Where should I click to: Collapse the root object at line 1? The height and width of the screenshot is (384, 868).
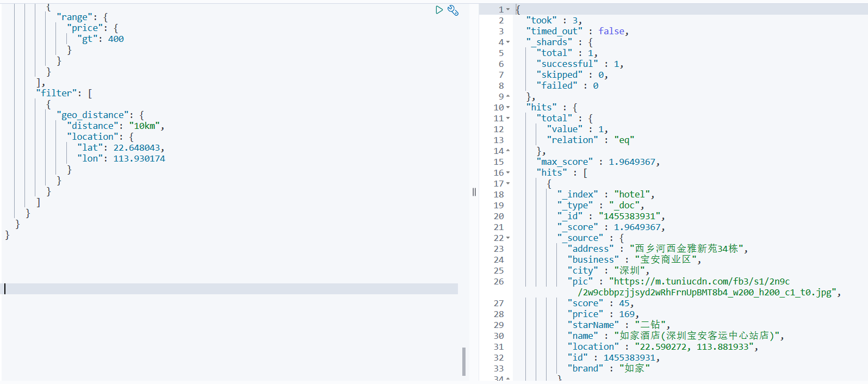tap(508, 10)
